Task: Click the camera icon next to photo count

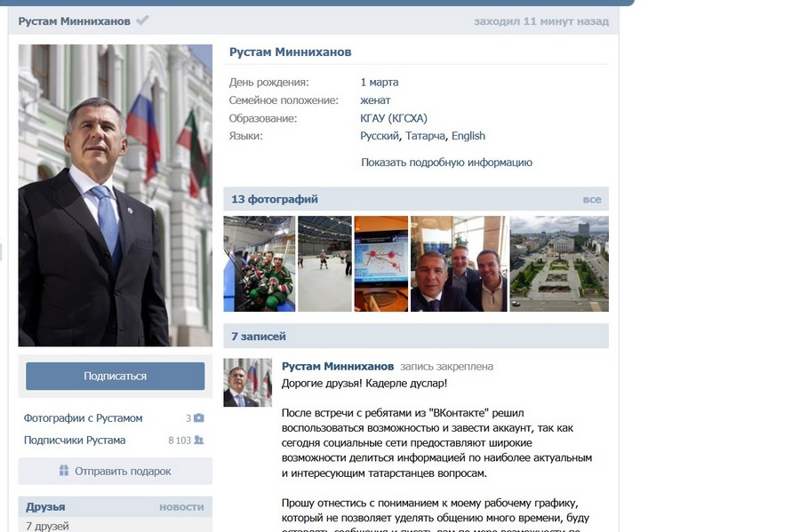Action: click(x=198, y=418)
